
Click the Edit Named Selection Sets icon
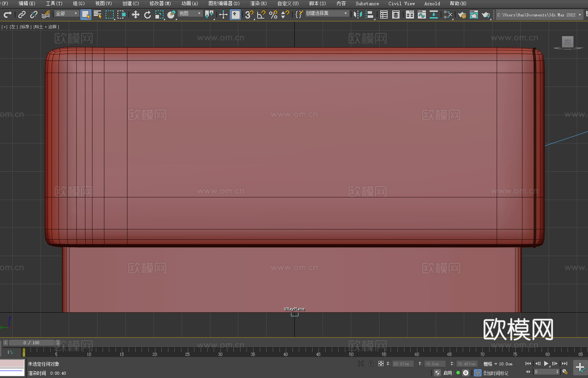pyautogui.click(x=299, y=14)
